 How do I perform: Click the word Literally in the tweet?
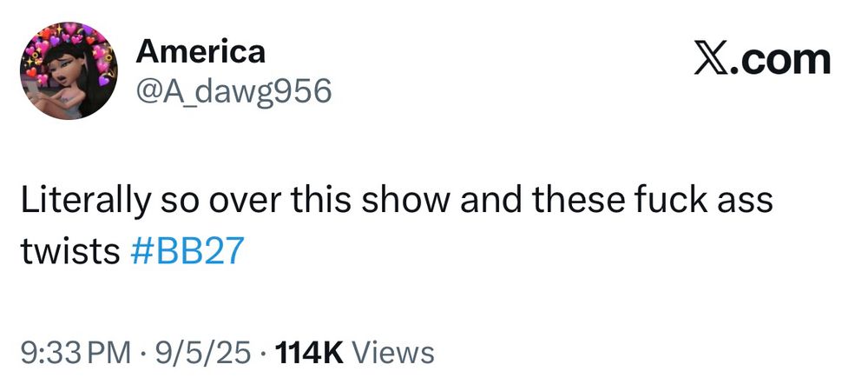pos(86,201)
